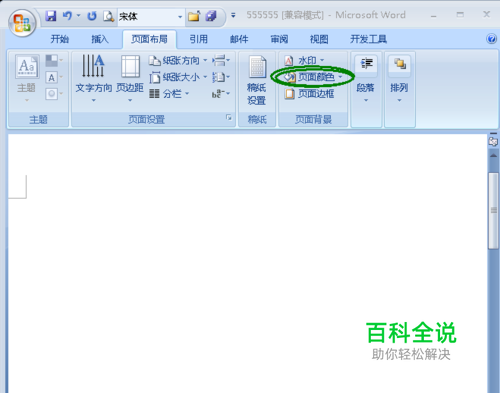
Task: Redo the last action
Action: click(92, 16)
